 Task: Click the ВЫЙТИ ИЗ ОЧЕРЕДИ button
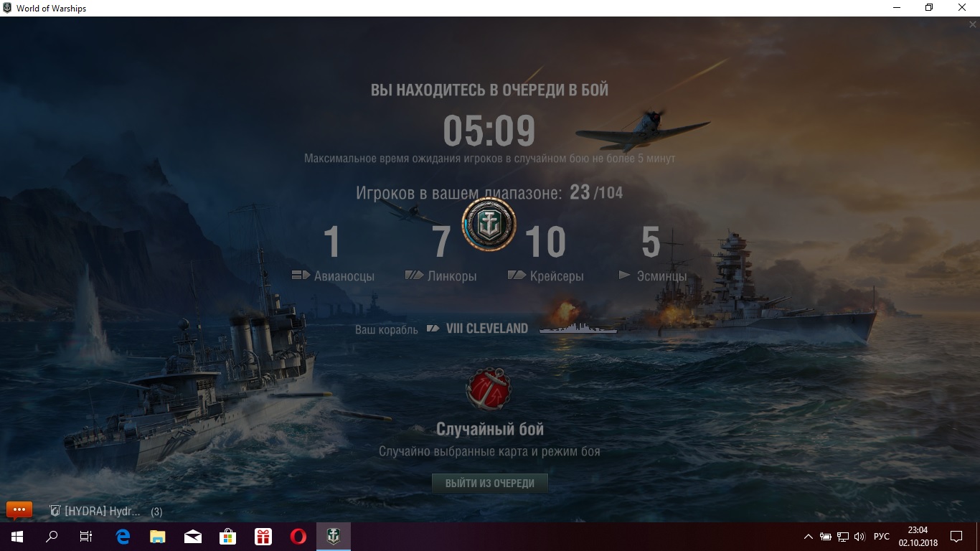point(489,484)
